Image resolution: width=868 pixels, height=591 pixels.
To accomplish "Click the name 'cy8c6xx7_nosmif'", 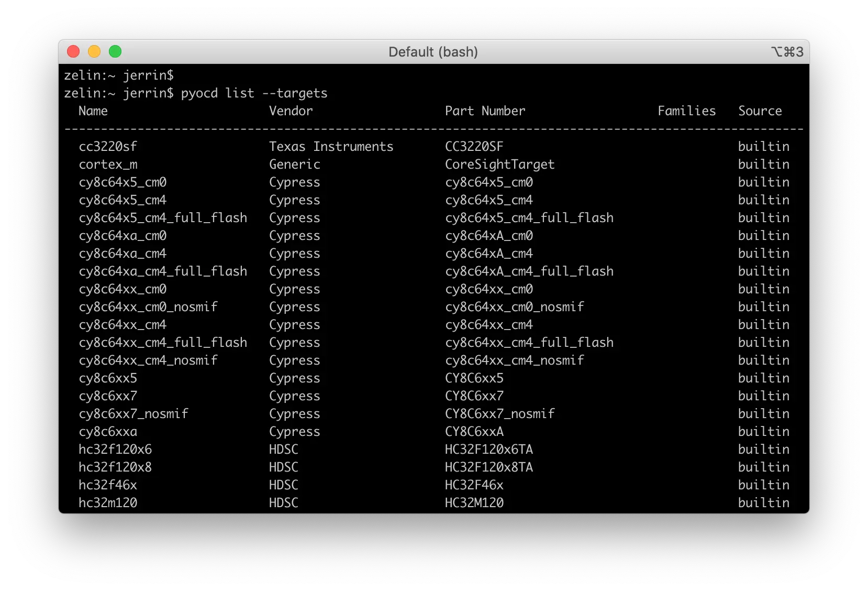I will tap(133, 414).
